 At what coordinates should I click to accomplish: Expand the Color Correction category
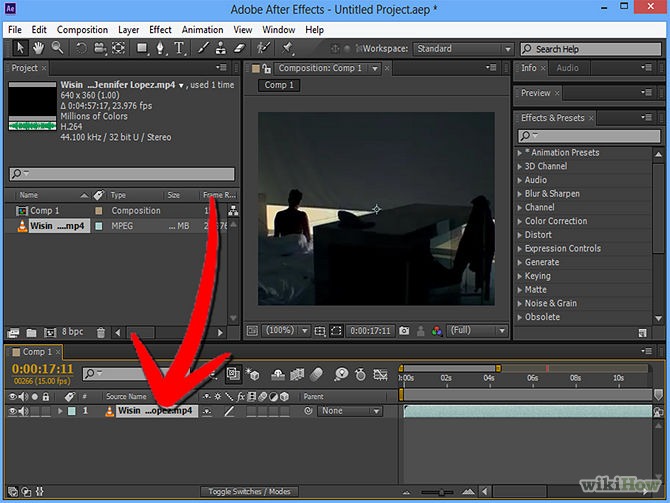tap(520, 221)
